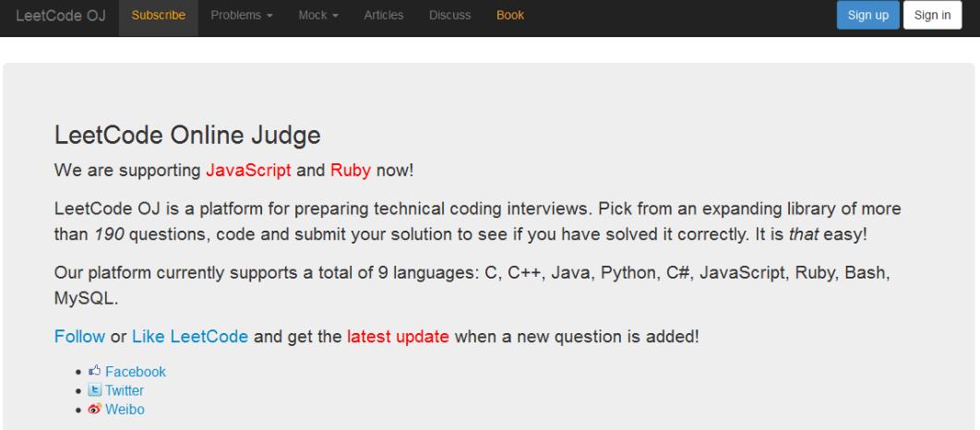
Task: Click the Weibo logo icon
Action: tap(96, 409)
